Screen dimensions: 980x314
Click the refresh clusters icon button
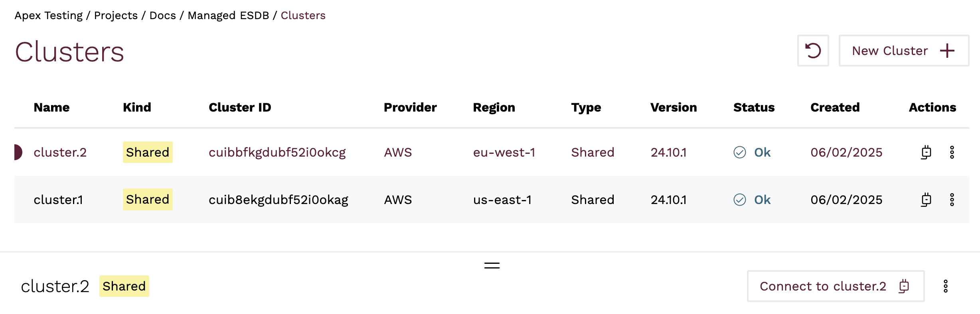point(813,51)
